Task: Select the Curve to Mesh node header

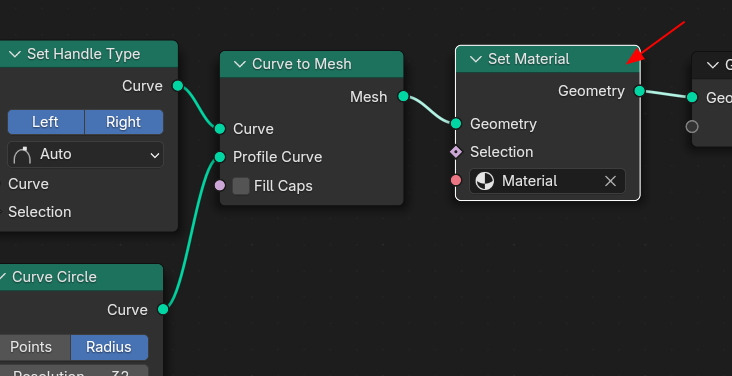Action: pos(312,64)
